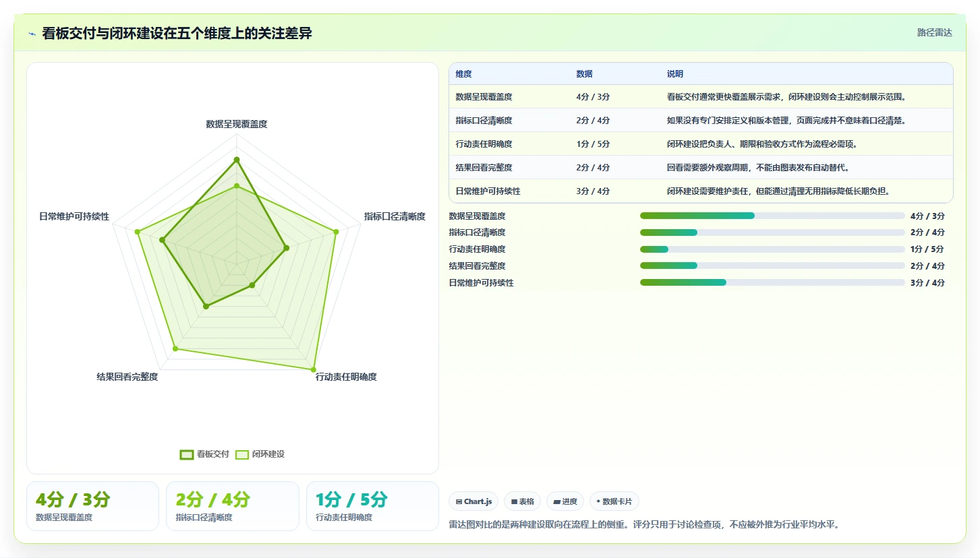Click the 指标口径清晰度 progress bar

(x=772, y=232)
